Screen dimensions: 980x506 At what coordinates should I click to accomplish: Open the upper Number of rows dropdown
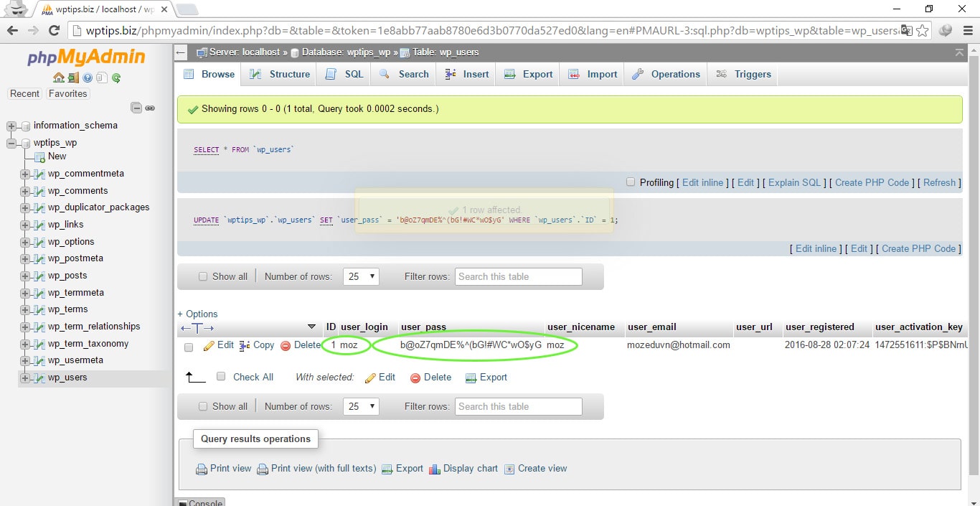tap(360, 276)
